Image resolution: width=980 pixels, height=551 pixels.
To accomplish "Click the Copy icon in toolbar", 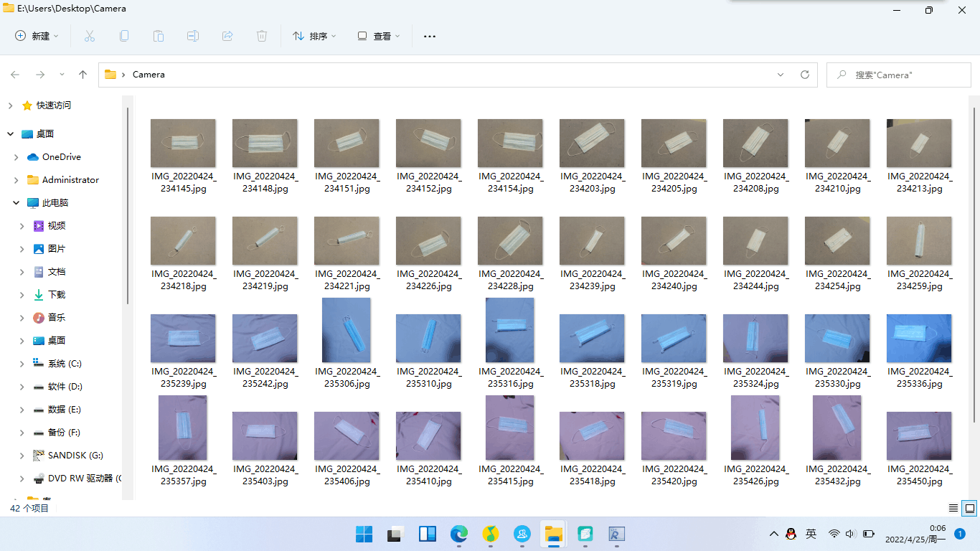I will pos(124,36).
